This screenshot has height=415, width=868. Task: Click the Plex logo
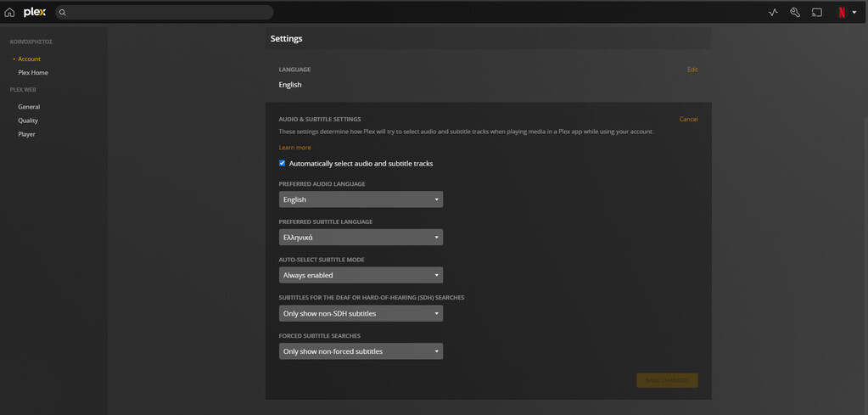35,12
